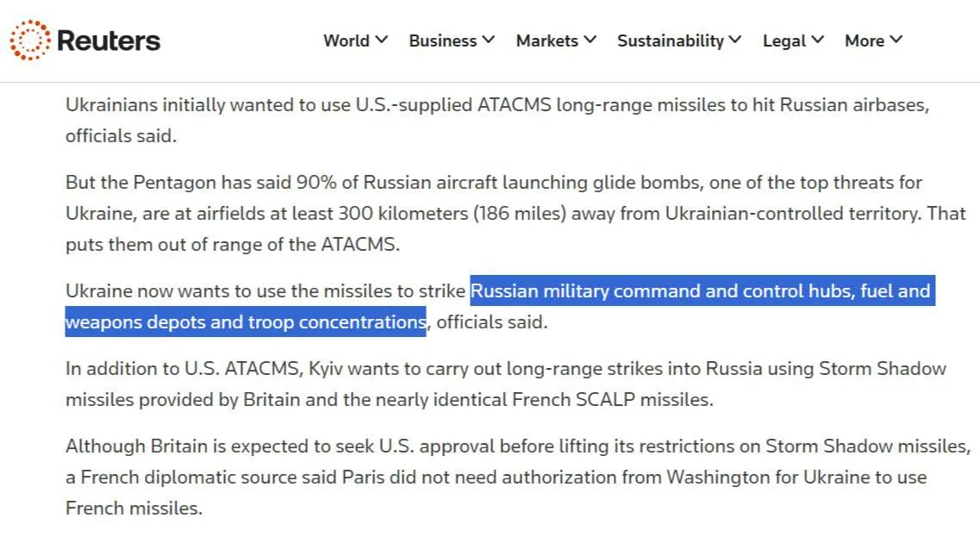The image size is (980, 537).
Task: Expand the chevron arrow beside Business
Action: pos(489,40)
